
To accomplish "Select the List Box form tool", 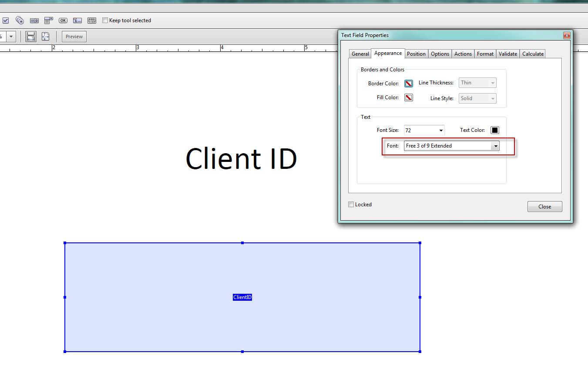I will tap(34, 20).
